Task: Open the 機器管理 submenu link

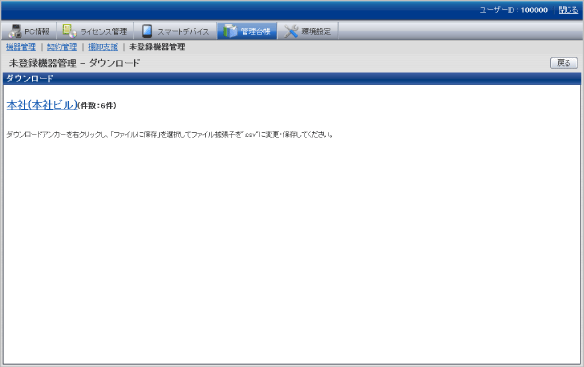Action: 21,47
